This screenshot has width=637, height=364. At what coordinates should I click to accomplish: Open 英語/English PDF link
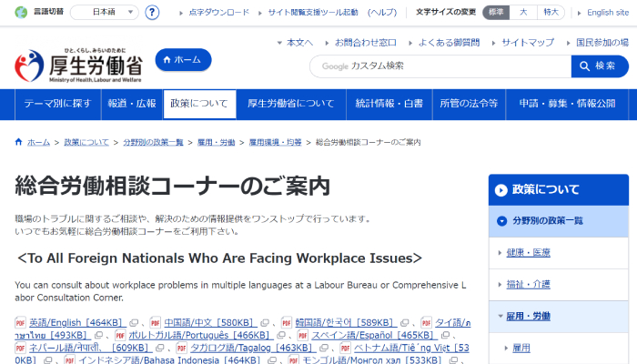[77, 322]
